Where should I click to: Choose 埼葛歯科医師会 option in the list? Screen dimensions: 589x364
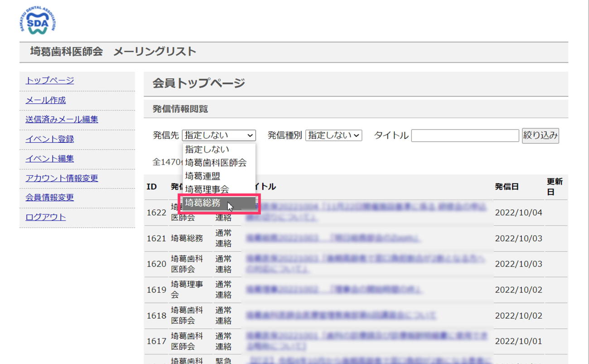216,163
